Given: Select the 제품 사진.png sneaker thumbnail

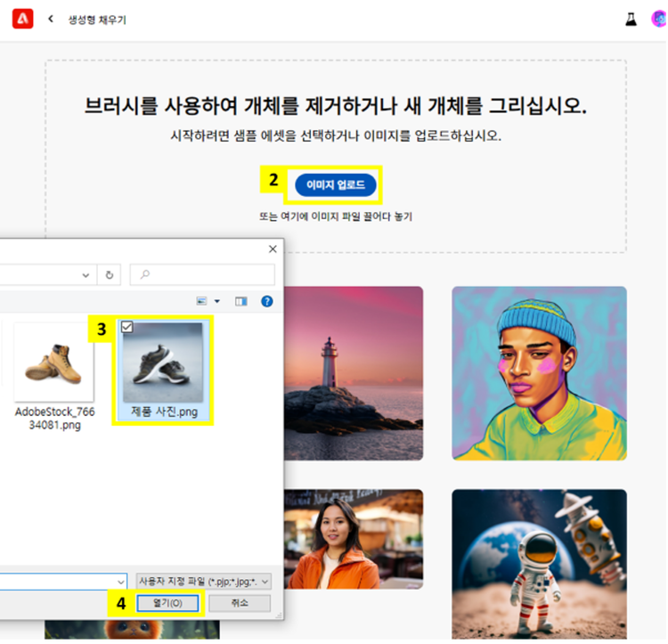Looking at the screenshot, I should 163,363.
